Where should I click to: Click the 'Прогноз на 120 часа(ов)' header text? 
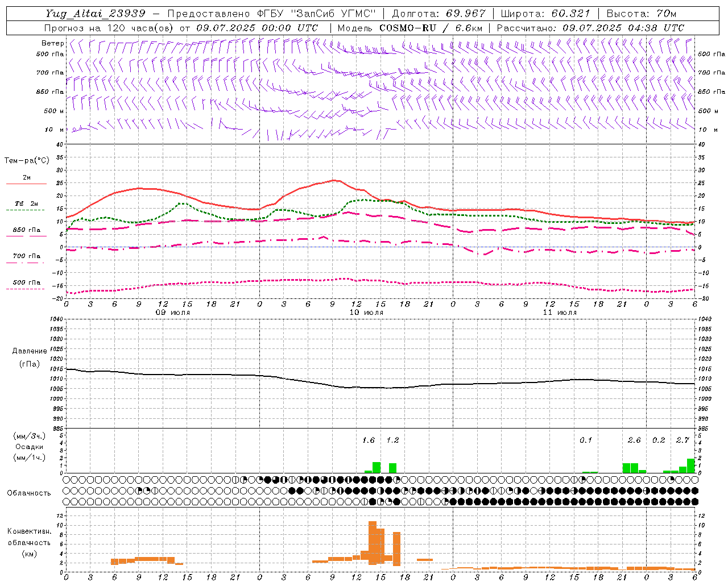point(109,28)
